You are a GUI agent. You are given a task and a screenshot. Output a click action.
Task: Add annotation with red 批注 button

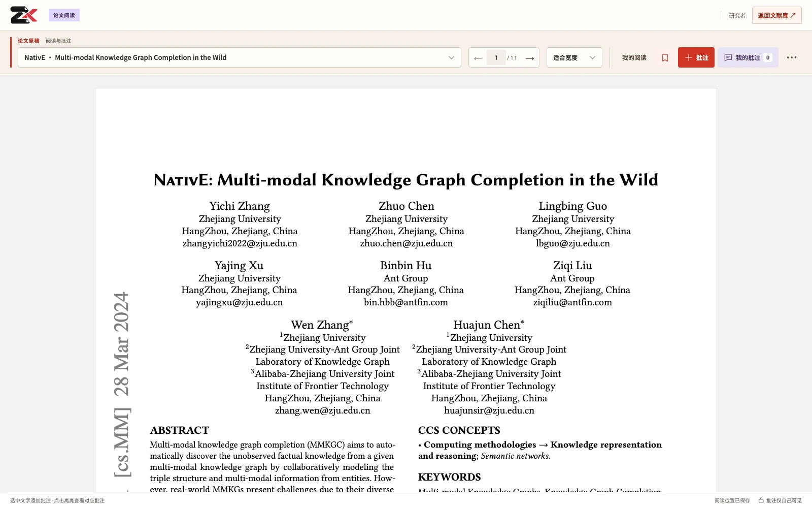pyautogui.click(x=696, y=57)
